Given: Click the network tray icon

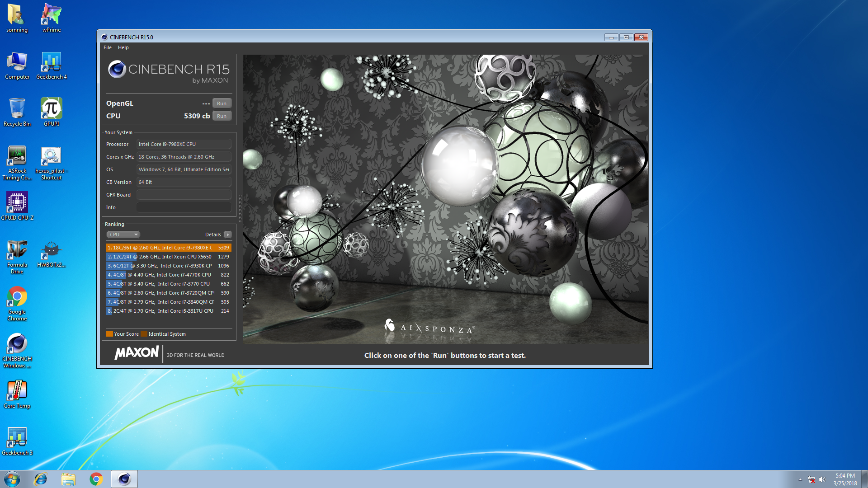Looking at the screenshot, I should tap(811, 479).
